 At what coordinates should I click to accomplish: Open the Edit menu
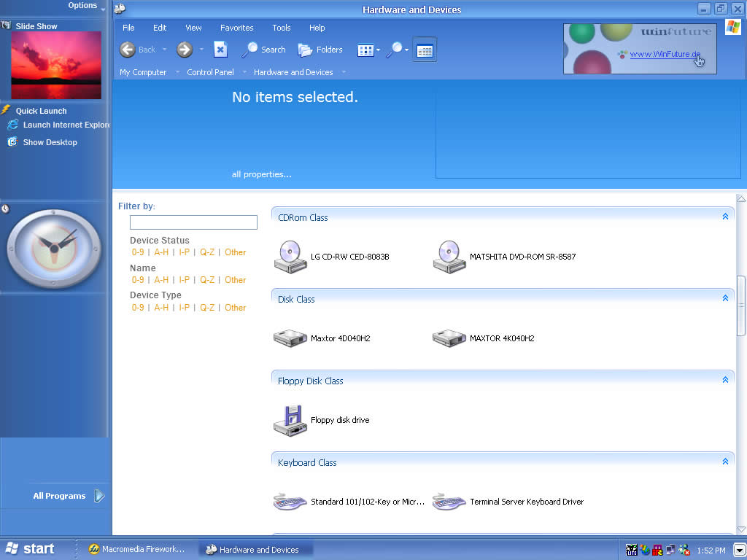coord(160,28)
